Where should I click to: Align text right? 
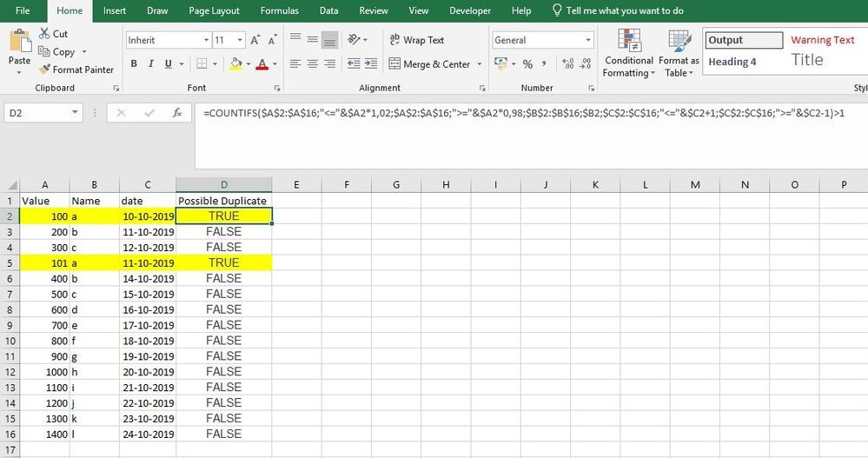[330, 63]
